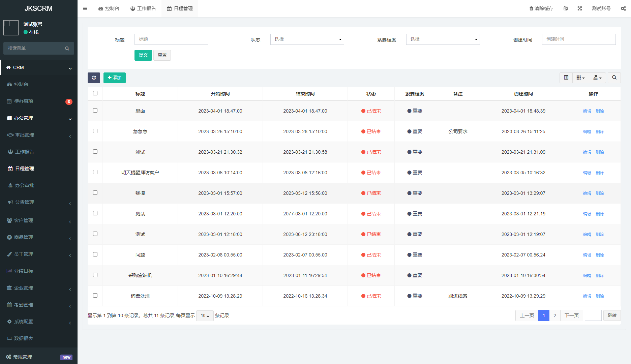
Task: Open the 测试账号 user menu
Action: coord(601,8)
